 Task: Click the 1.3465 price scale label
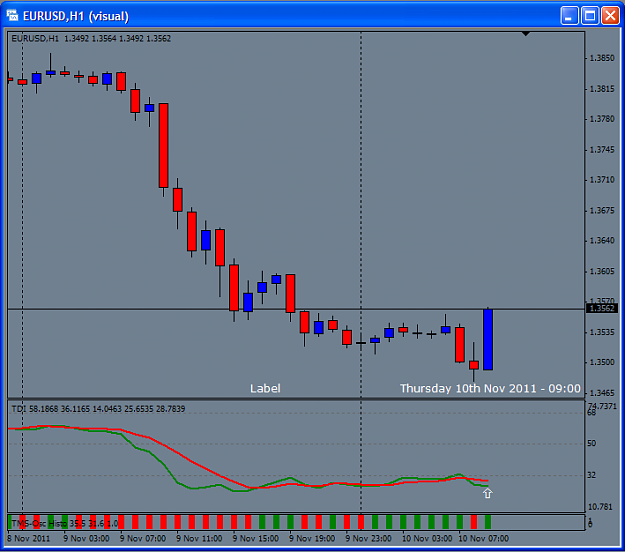click(602, 393)
